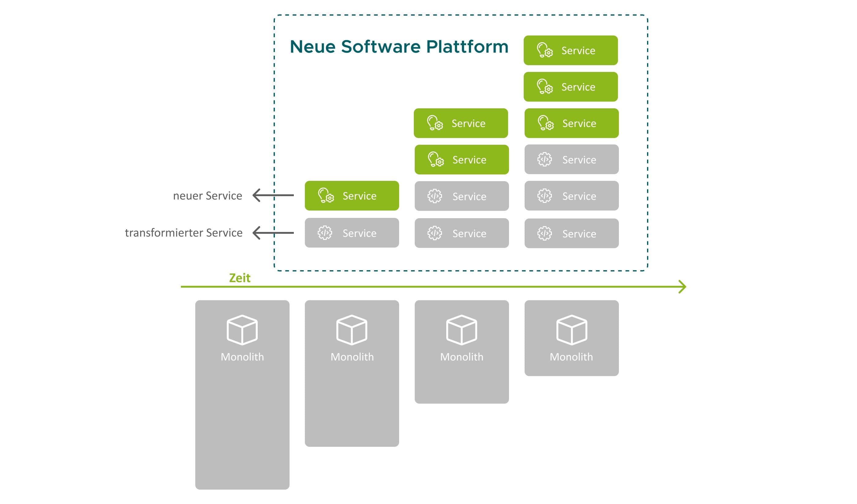
Task: Click the Monolith label in third block
Action: click(462, 357)
